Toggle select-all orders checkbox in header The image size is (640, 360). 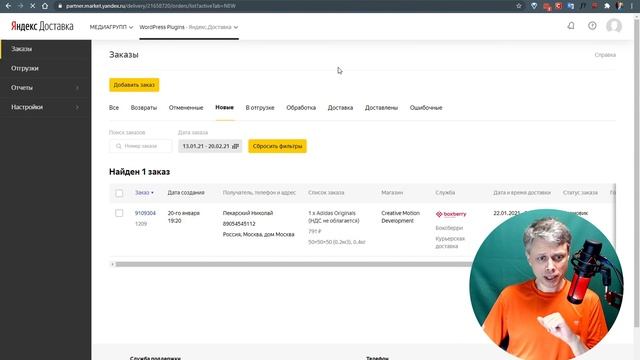(x=119, y=193)
